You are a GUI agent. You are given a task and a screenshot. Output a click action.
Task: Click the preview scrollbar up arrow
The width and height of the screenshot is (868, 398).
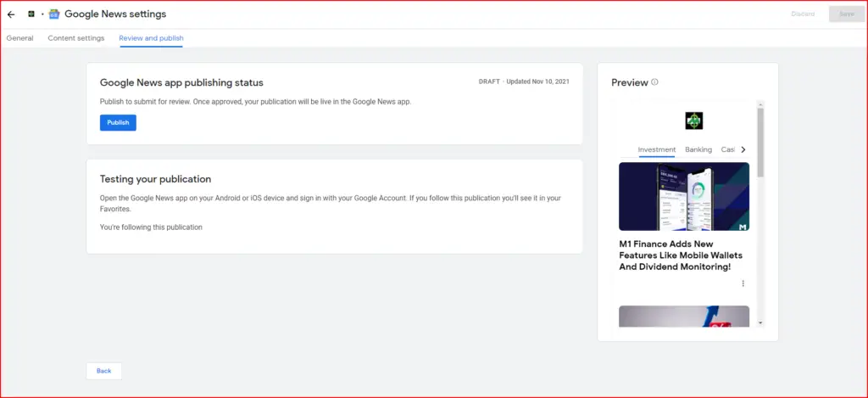point(760,104)
